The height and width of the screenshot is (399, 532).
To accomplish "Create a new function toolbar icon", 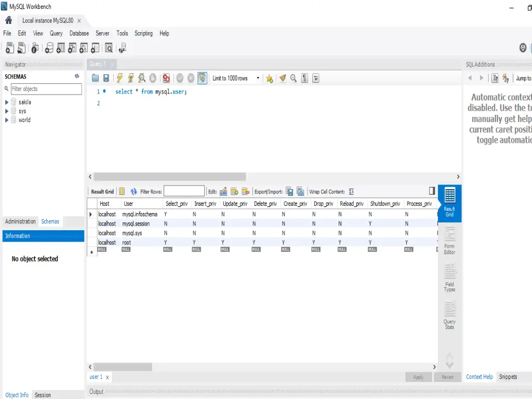I will (x=96, y=48).
